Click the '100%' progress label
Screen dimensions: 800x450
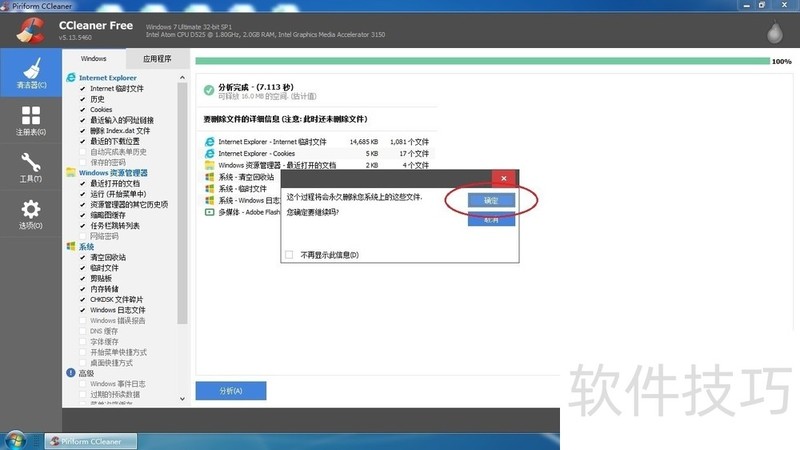(x=782, y=61)
